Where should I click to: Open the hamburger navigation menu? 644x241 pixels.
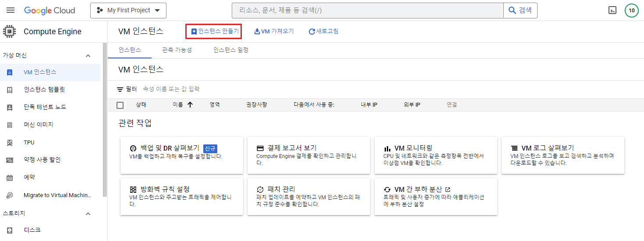[x=11, y=10]
